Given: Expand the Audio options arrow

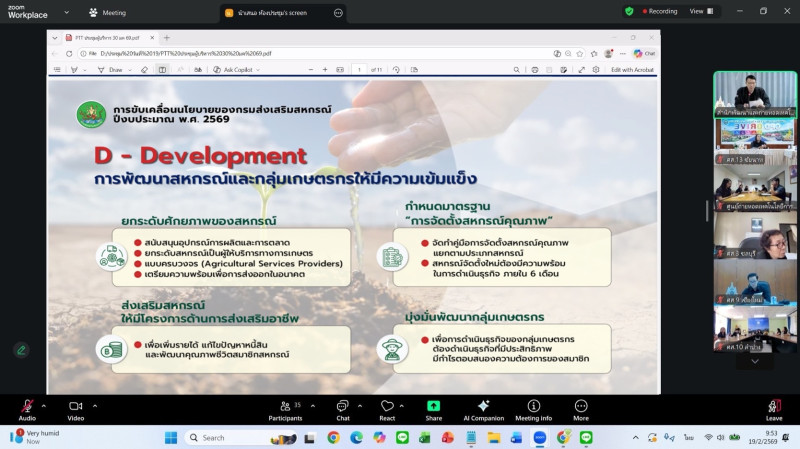Looking at the screenshot, I should 44,404.
